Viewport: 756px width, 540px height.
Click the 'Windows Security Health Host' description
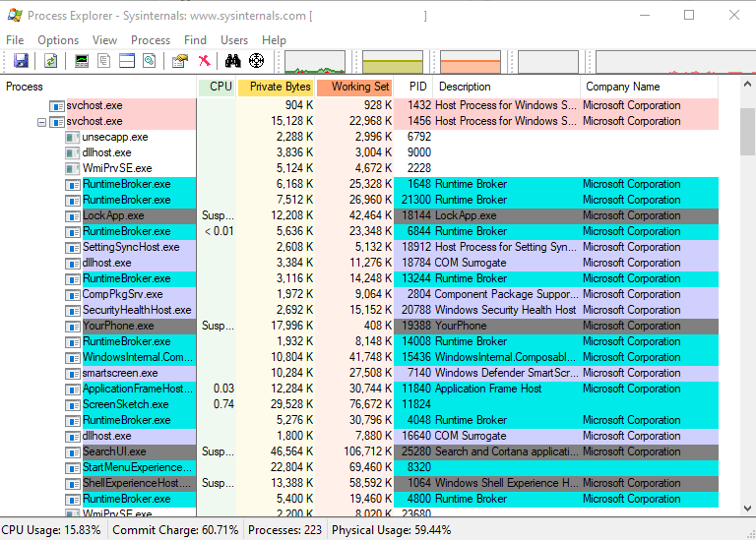click(x=505, y=310)
